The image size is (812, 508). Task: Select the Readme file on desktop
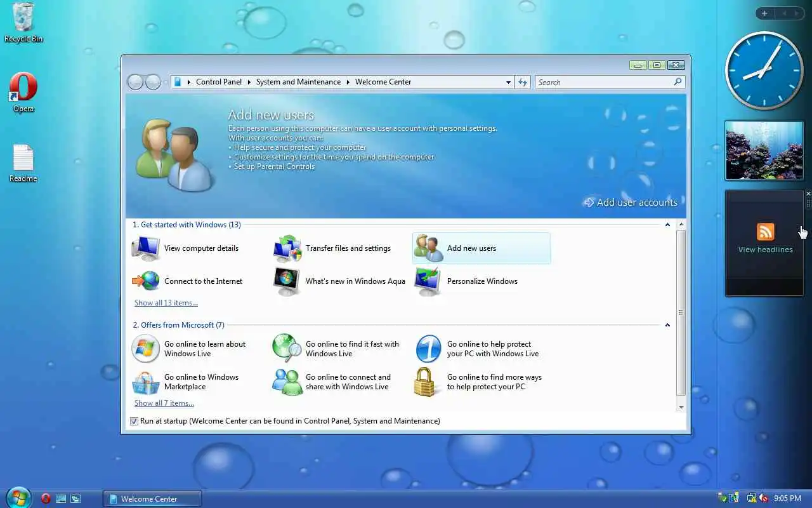pyautogui.click(x=23, y=163)
